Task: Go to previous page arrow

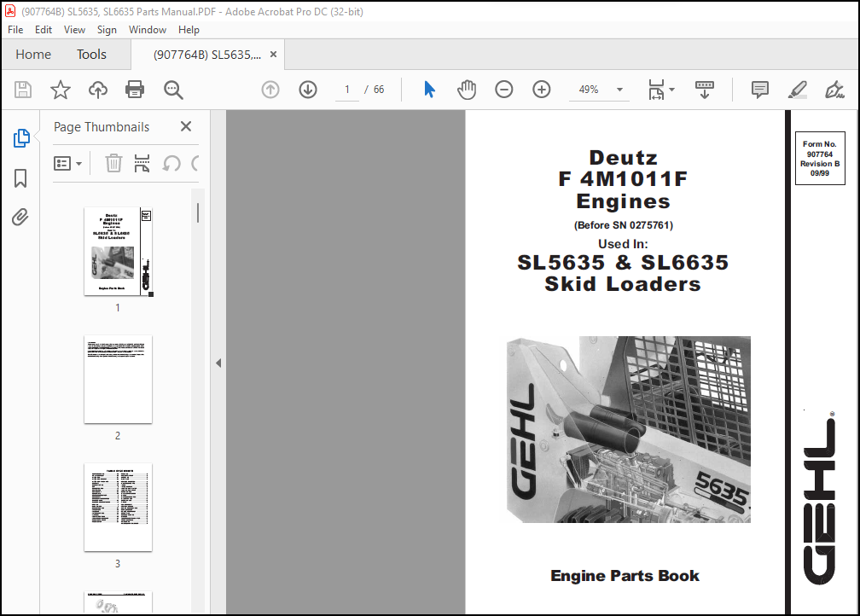Action: click(x=270, y=90)
